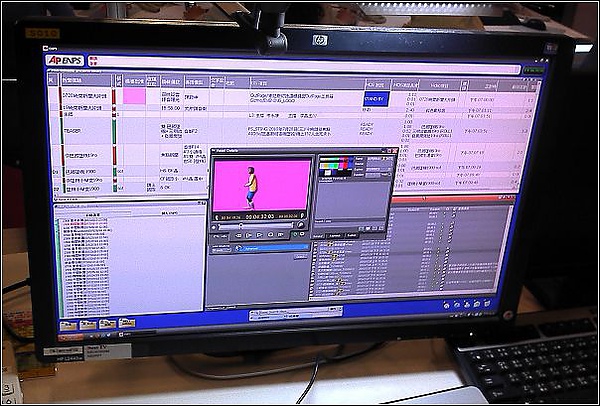Click the timecode display under the video
The width and height of the screenshot is (600, 406).
pyautogui.click(x=262, y=215)
